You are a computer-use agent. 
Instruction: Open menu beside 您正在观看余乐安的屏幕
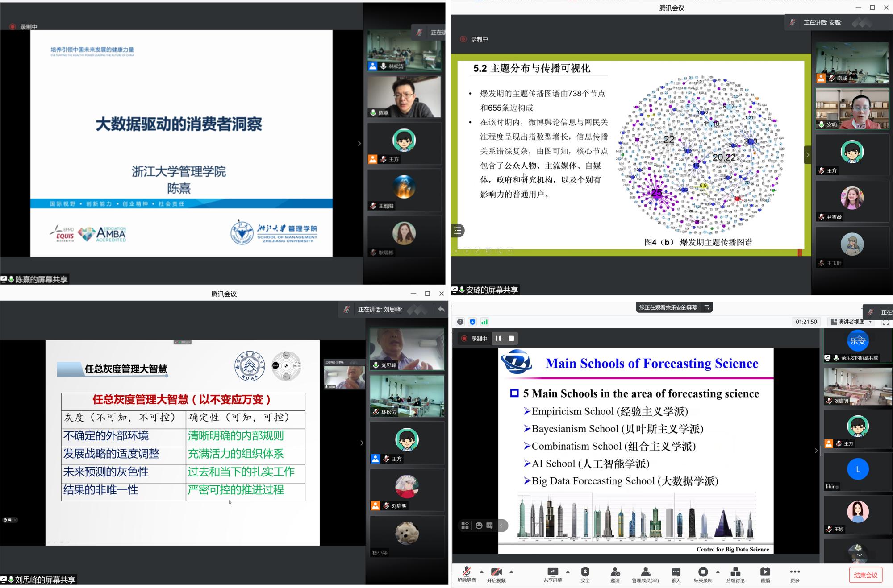tap(707, 307)
